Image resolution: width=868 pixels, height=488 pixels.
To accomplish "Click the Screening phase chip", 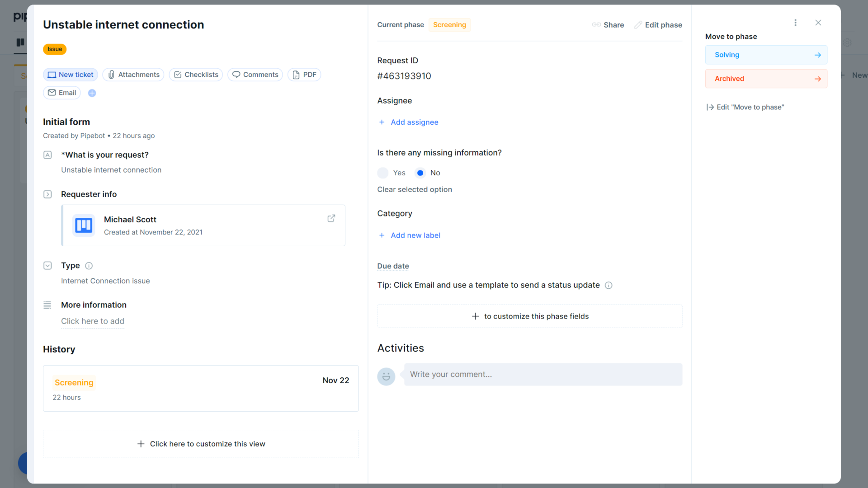I will (x=449, y=25).
